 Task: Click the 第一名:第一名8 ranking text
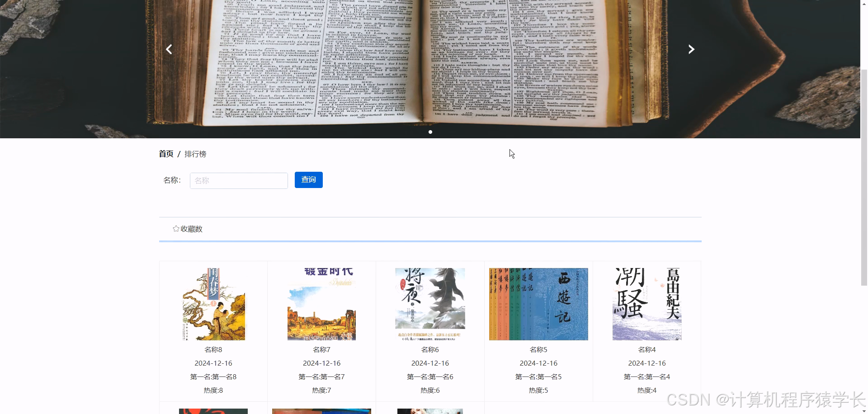click(213, 376)
